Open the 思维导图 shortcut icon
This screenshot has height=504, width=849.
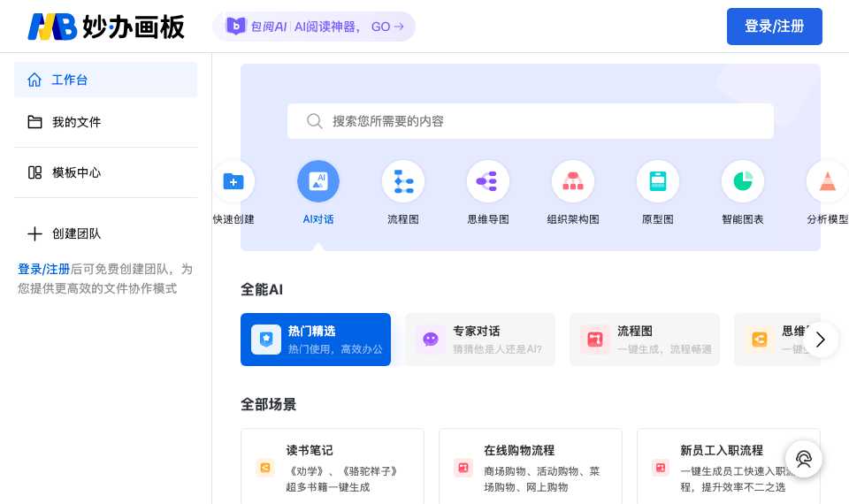(488, 181)
